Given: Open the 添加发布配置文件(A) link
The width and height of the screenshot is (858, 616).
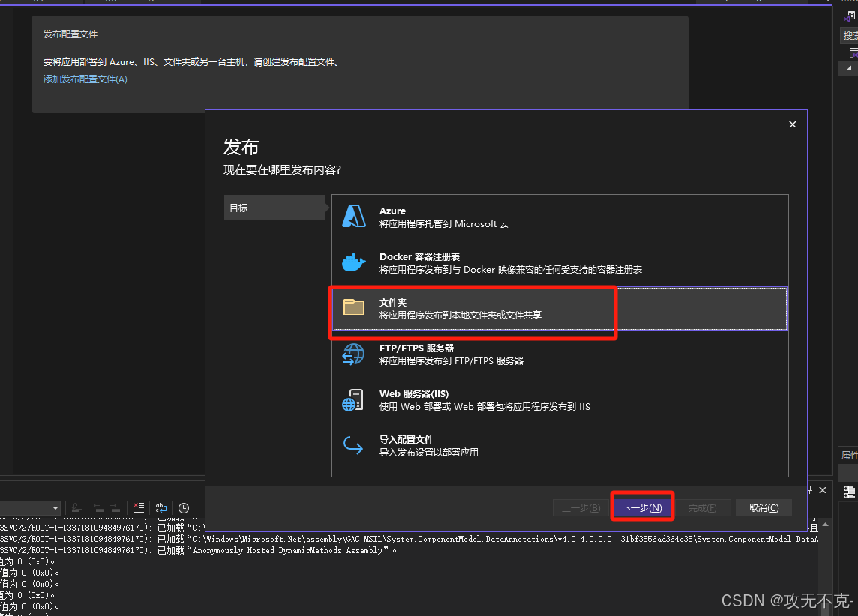Looking at the screenshot, I should (85, 79).
